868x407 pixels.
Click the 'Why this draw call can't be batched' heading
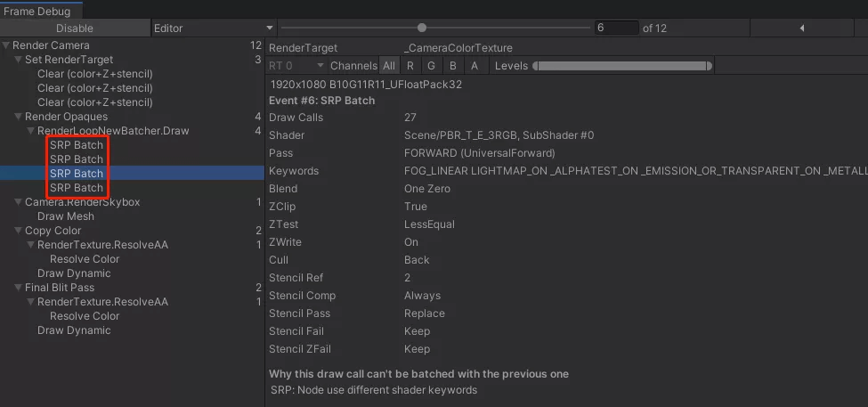[419, 374]
